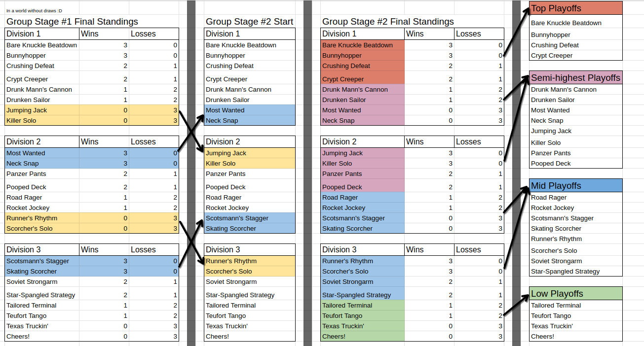The image size is (644, 346).
Task: Click Tailored Terminal in Stage #2 Final Division 3
Action: coord(347,306)
